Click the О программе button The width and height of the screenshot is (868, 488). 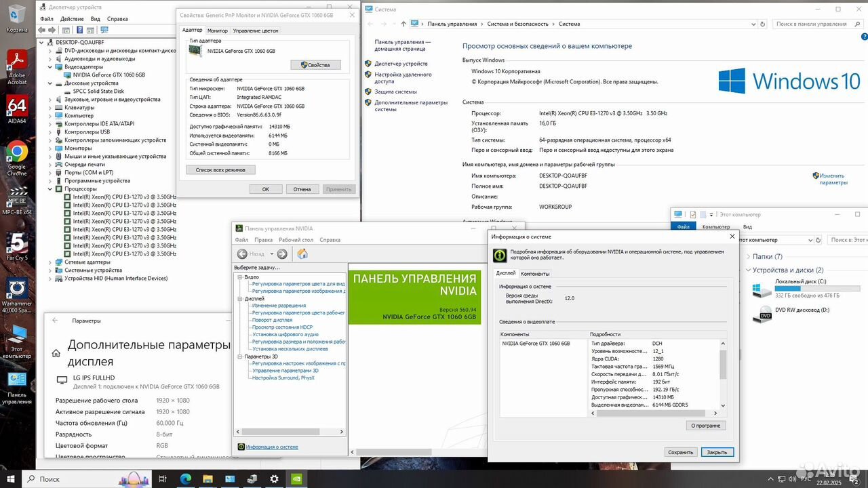point(706,426)
